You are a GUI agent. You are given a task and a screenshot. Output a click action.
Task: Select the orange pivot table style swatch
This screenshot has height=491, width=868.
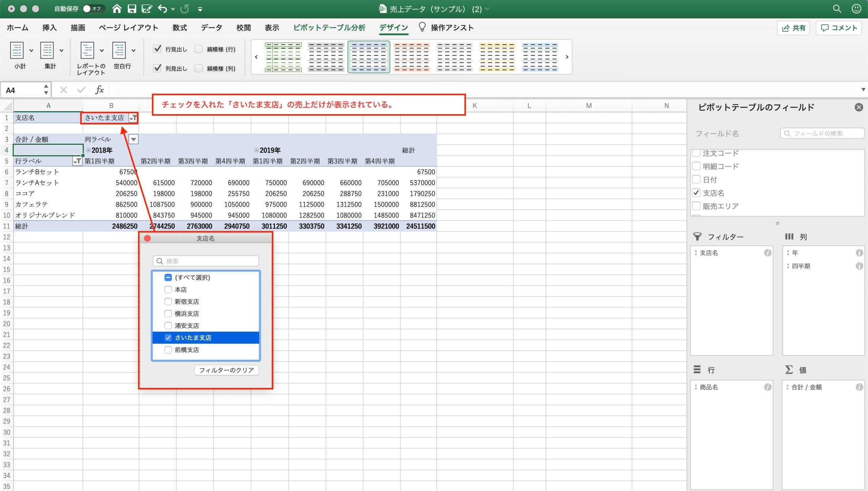pyautogui.click(x=412, y=57)
